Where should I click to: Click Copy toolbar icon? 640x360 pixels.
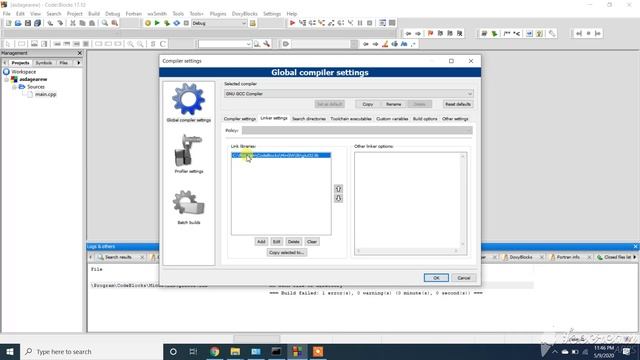pyautogui.click(x=82, y=23)
